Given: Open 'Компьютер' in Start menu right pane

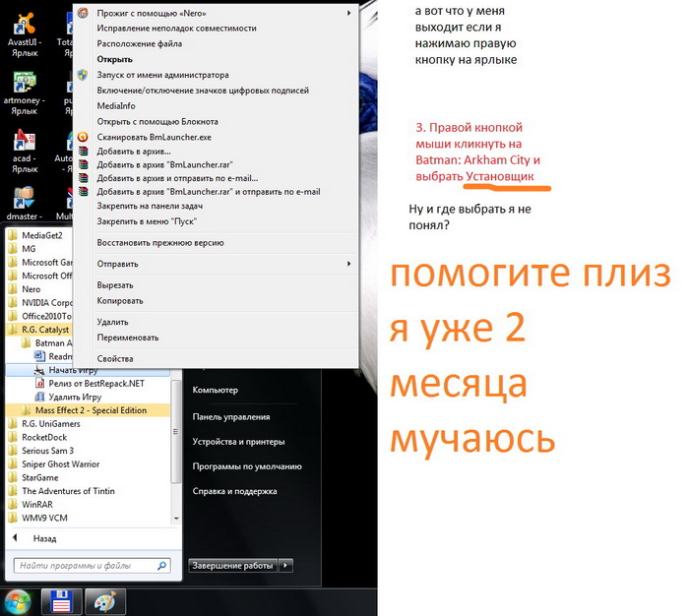Looking at the screenshot, I should (215, 390).
